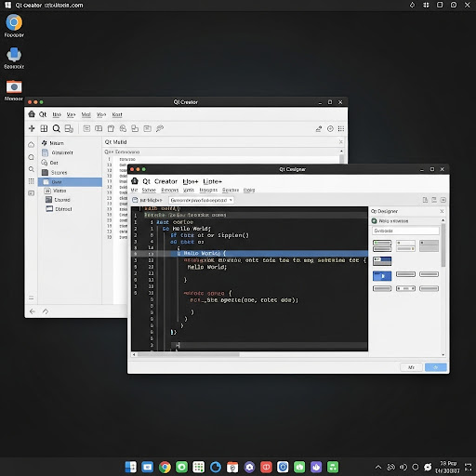The width and height of the screenshot is (476, 476).
Task: Click the back arrow at Qt Creator bottom
Action: tap(33, 311)
